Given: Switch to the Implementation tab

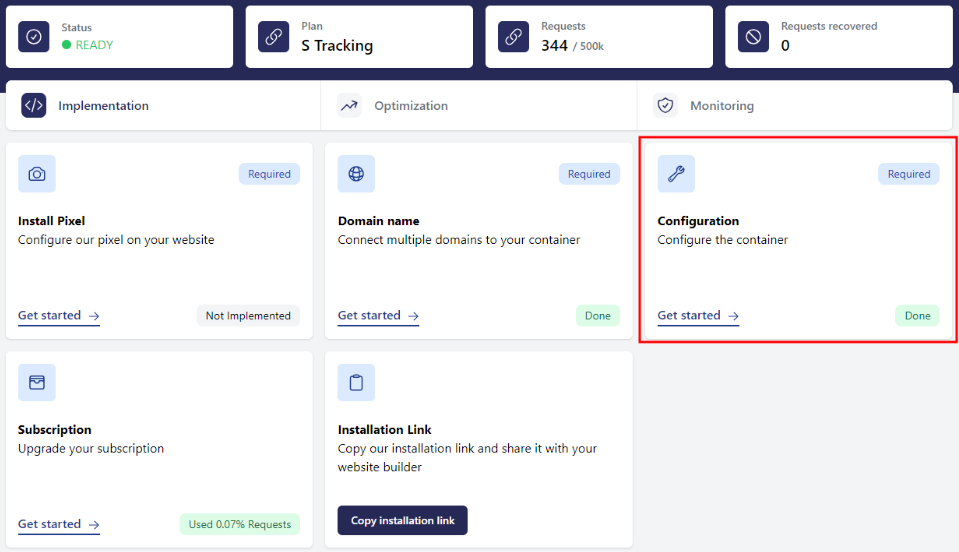Looking at the screenshot, I should click(103, 106).
